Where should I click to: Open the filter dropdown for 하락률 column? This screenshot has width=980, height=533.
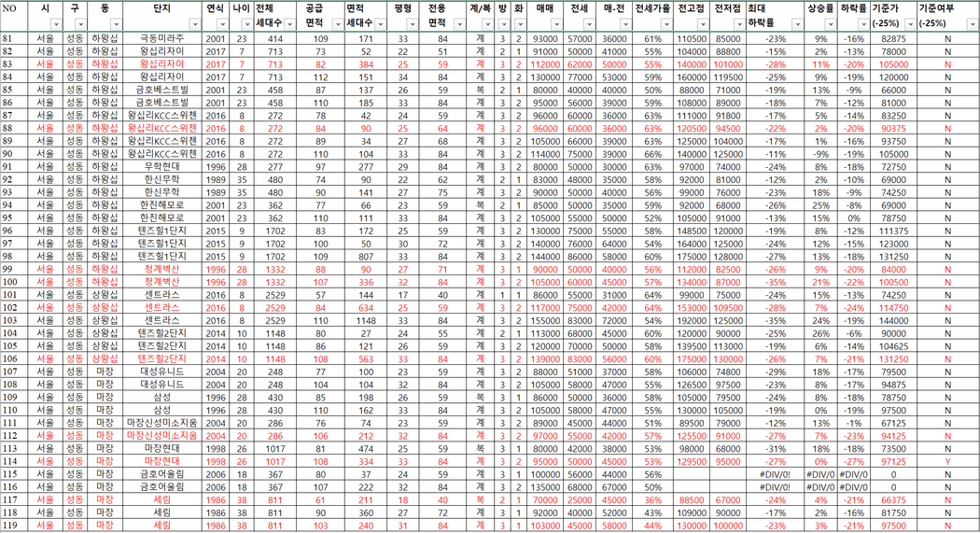(x=863, y=24)
